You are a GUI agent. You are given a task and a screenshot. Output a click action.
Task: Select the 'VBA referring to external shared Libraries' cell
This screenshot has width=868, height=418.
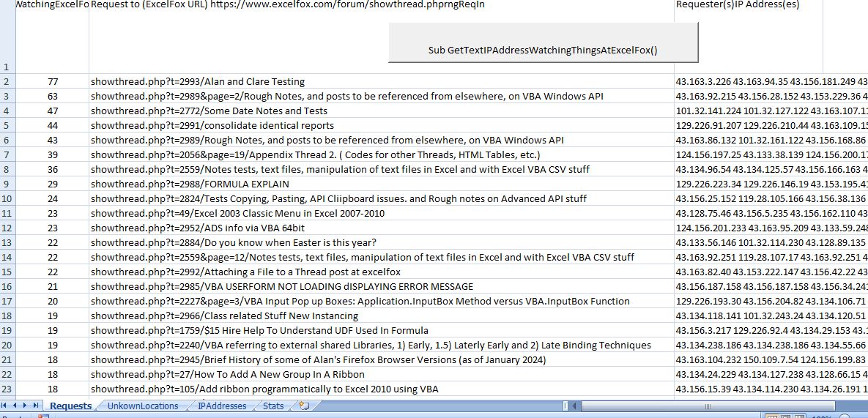(382, 345)
